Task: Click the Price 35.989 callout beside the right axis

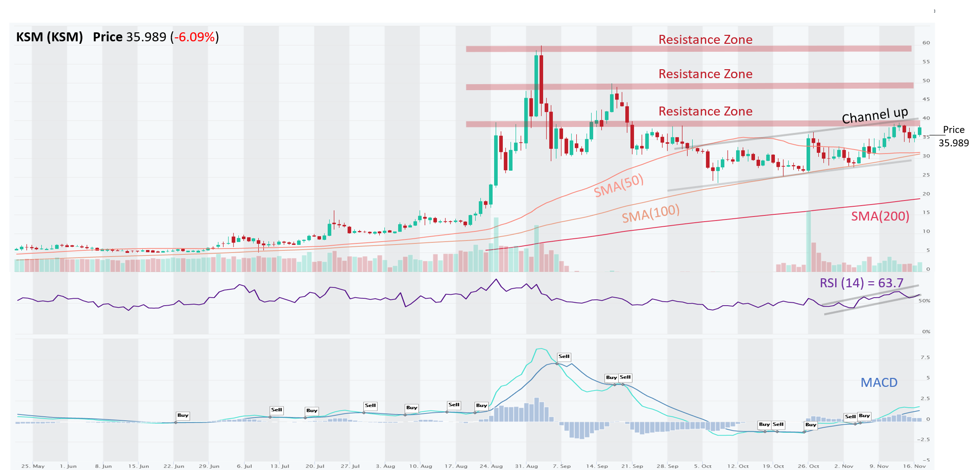Action: pos(954,136)
